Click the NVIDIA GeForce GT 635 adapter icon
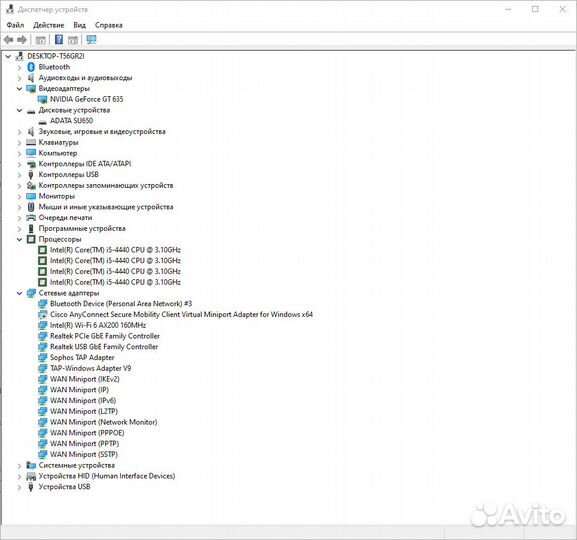This screenshot has height=540, width=577. click(x=43, y=99)
